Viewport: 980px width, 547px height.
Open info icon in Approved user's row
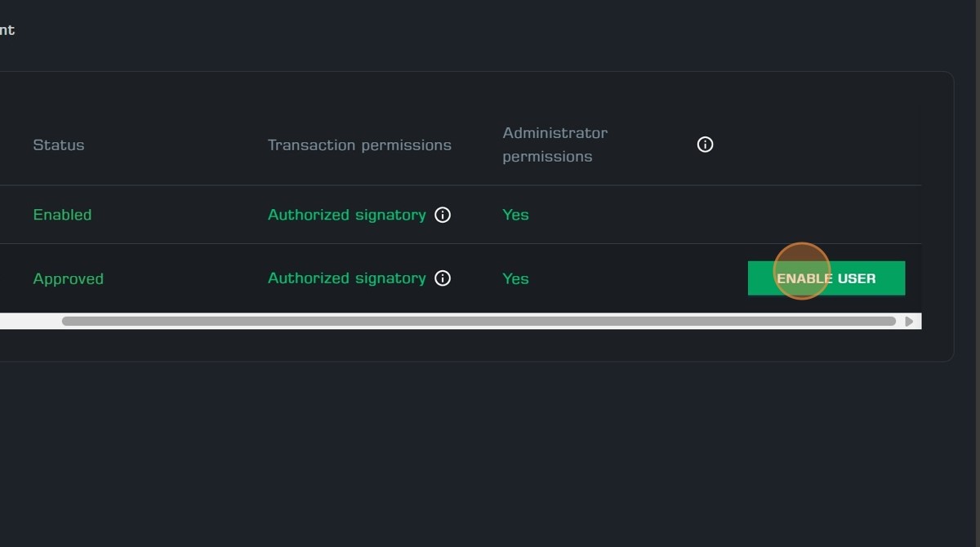pyautogui.click(x=443, y=278)
